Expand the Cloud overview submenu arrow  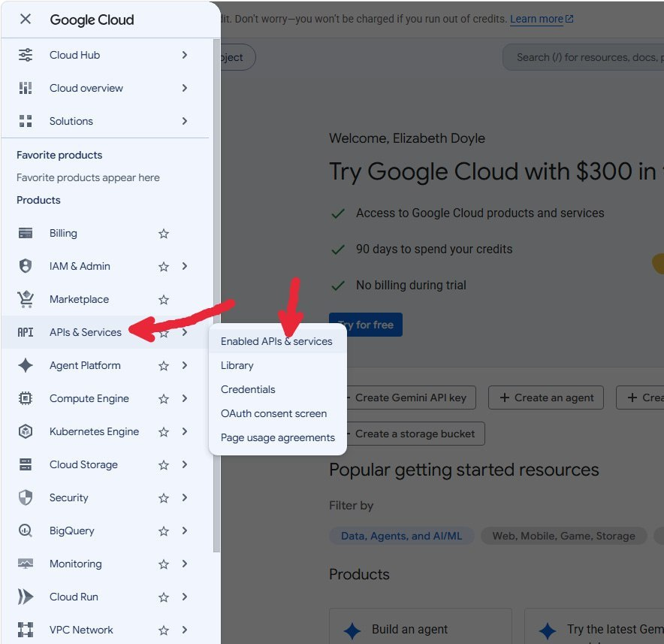click(185, 88)
